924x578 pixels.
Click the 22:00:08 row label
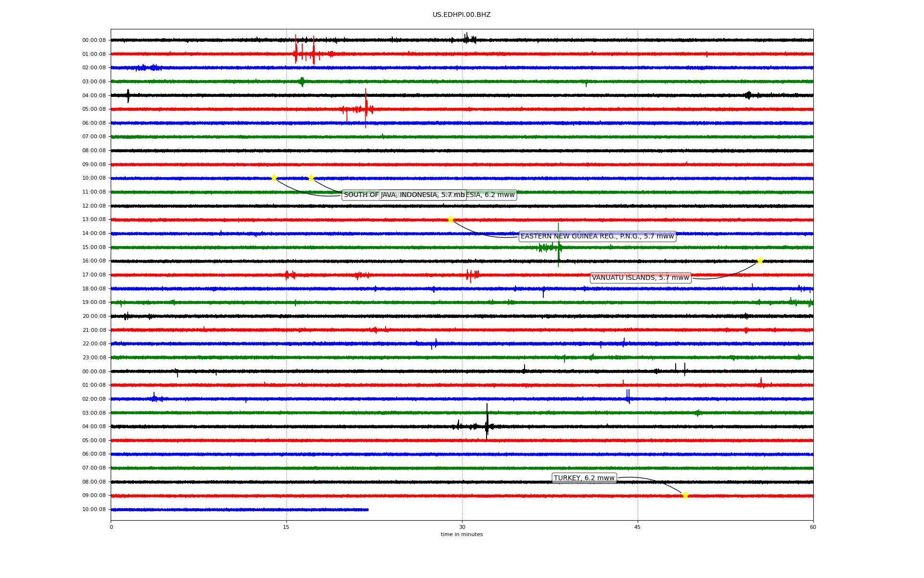(94, 343)
